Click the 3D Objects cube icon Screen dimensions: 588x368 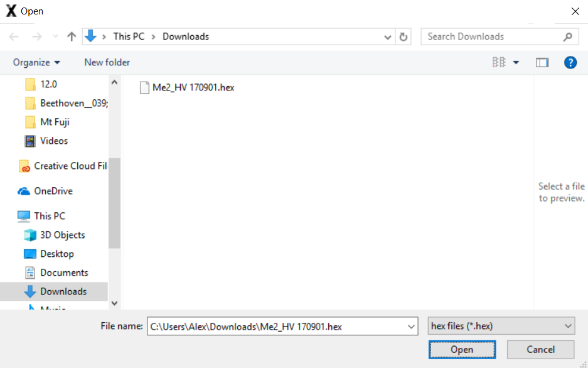coord(30,235)
